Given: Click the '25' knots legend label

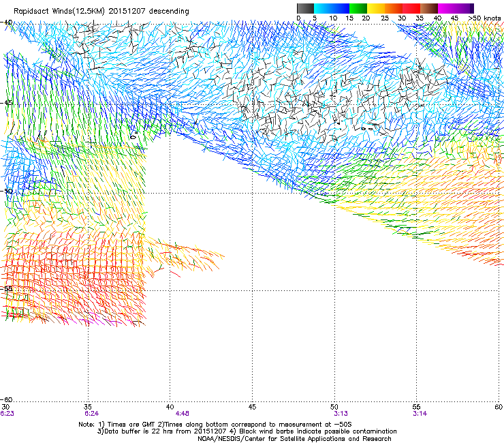Looking at the screenshot, I should click(x=385, y=18).
